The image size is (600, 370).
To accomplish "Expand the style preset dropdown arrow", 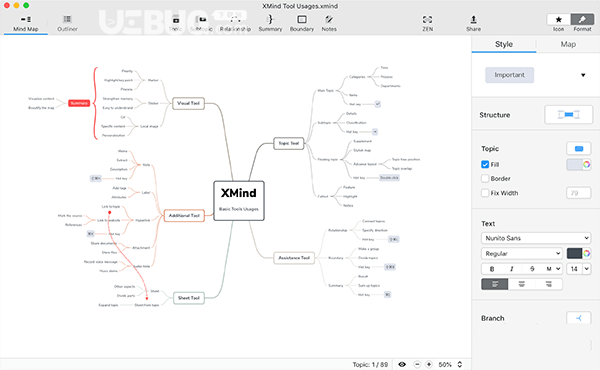I will point(583,75).
